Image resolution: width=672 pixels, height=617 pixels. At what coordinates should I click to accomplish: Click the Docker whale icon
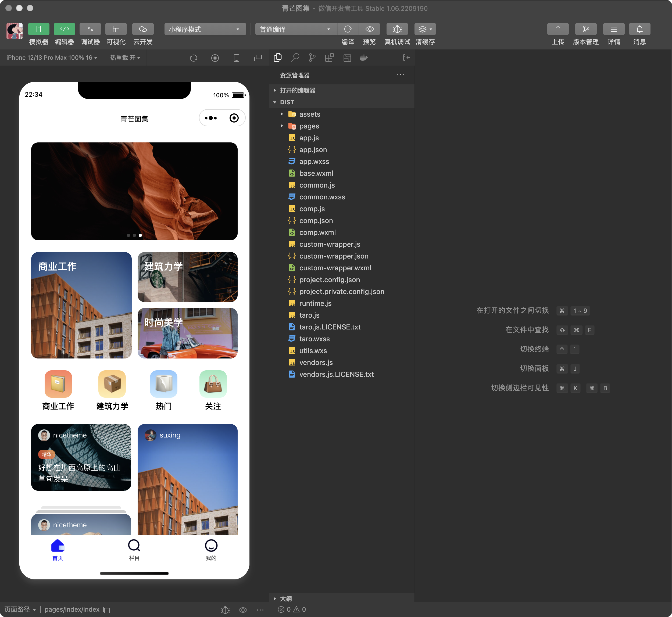pos(364,58)
